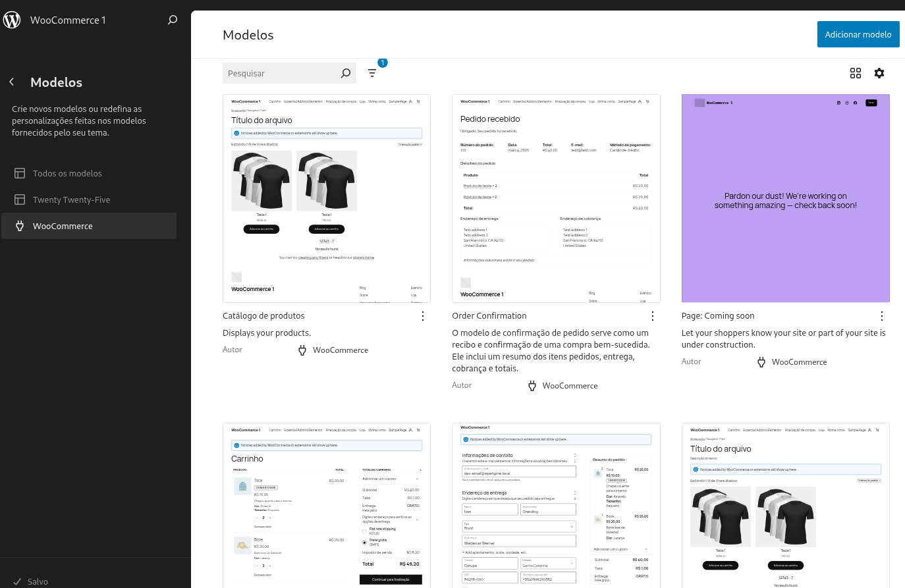The image size is (905, 588).
Task: Click the search magnifier in Pesquisar field
Action: click(x=346, y=73)
